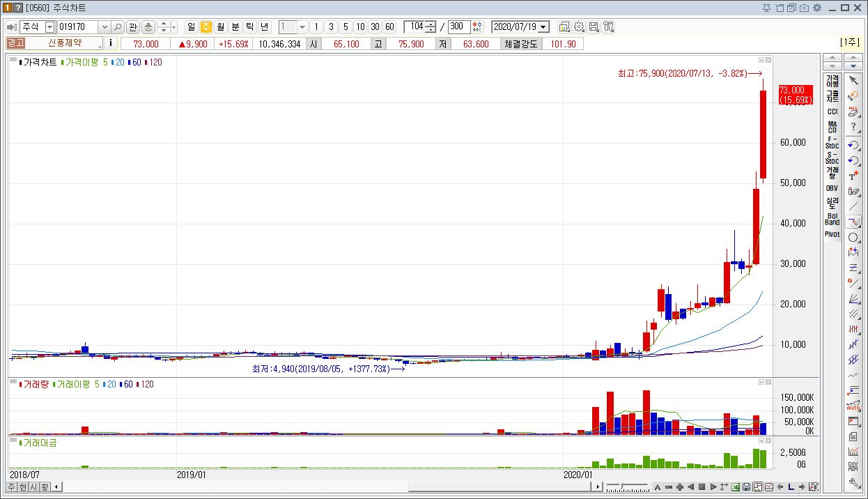
Task: Expand the stock code 019170 history dropdown
Action: pos(104,26)
